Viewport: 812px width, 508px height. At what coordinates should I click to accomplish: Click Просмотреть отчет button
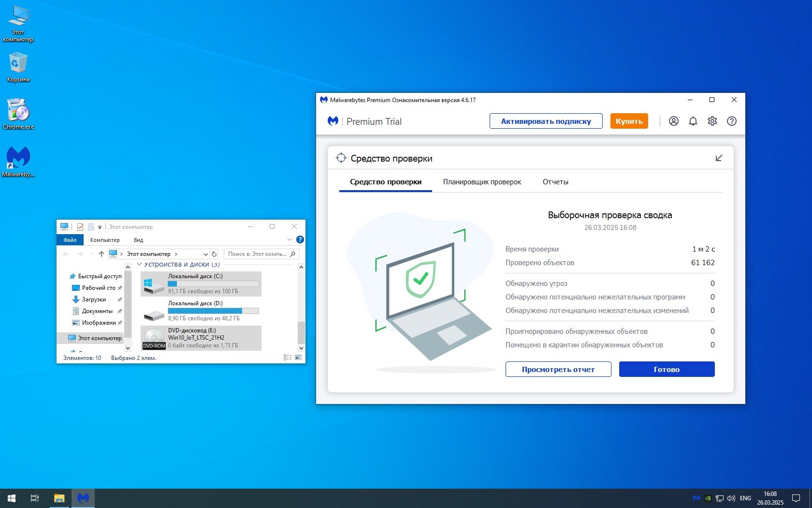pos(558,369)
